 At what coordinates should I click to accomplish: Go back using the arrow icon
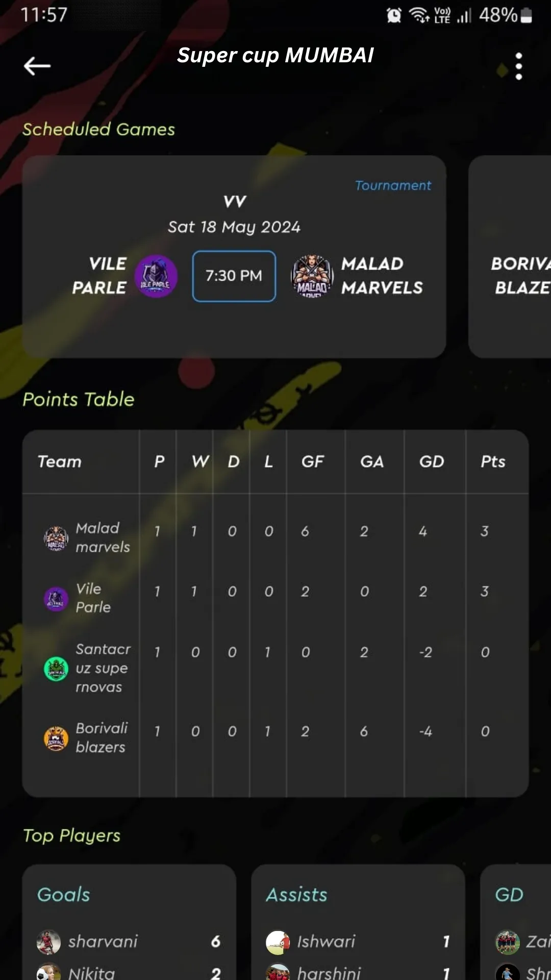(x=37, y=66)
